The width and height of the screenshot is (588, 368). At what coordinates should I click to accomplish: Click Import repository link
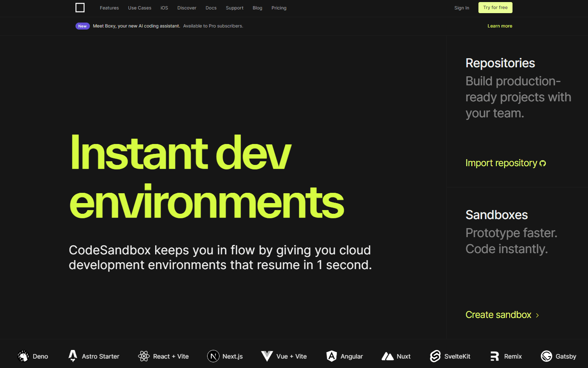coord(501,163)
